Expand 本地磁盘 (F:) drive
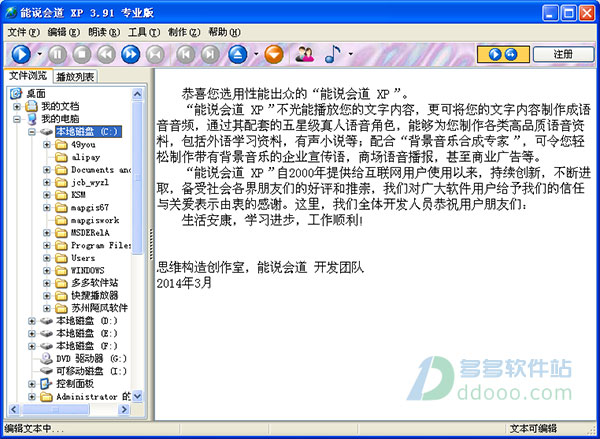Viewport: 600px width, 439px height. pyautogui.click(x=32, y=346)
